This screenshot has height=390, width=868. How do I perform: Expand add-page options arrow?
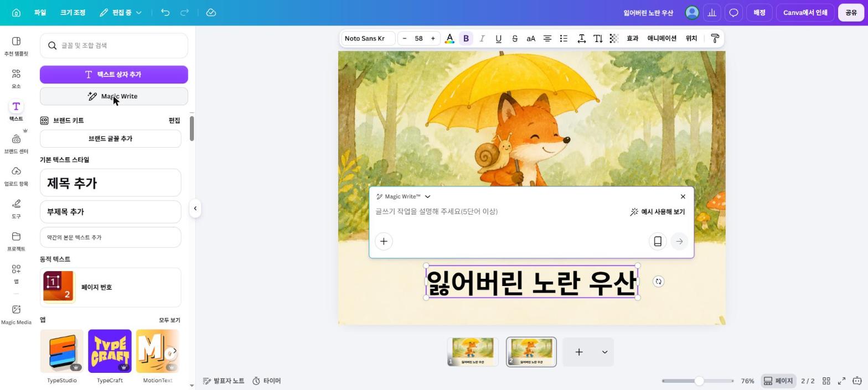click(604, 352)
